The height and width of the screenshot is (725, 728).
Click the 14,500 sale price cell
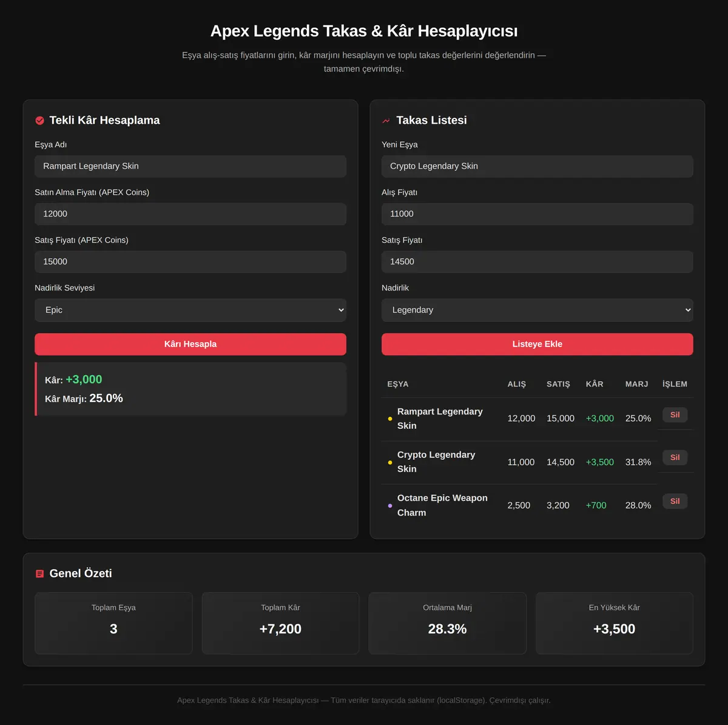click(x=561, y=462)
